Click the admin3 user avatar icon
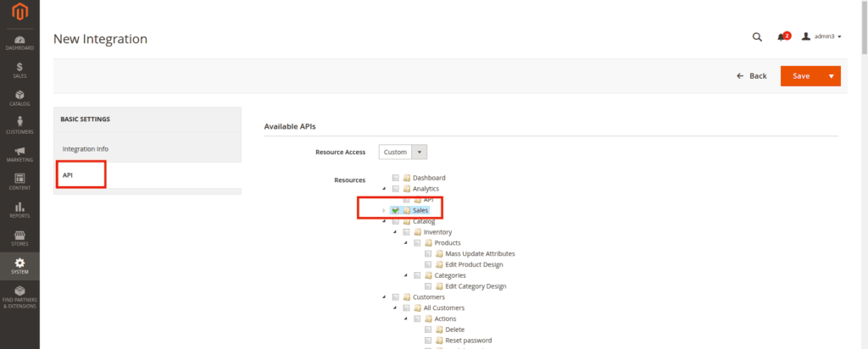 (806, 36)
